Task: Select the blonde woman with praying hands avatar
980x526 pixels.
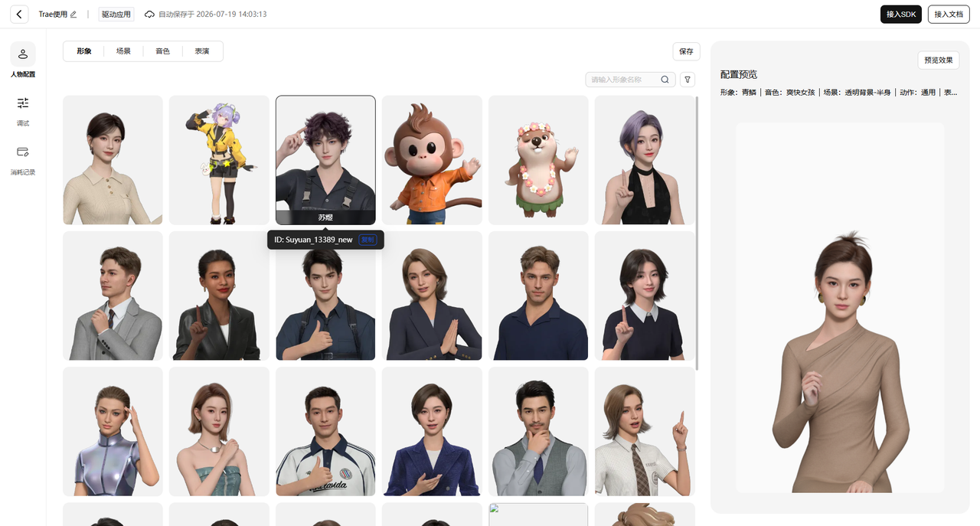Action: click(x=432, y=296)
